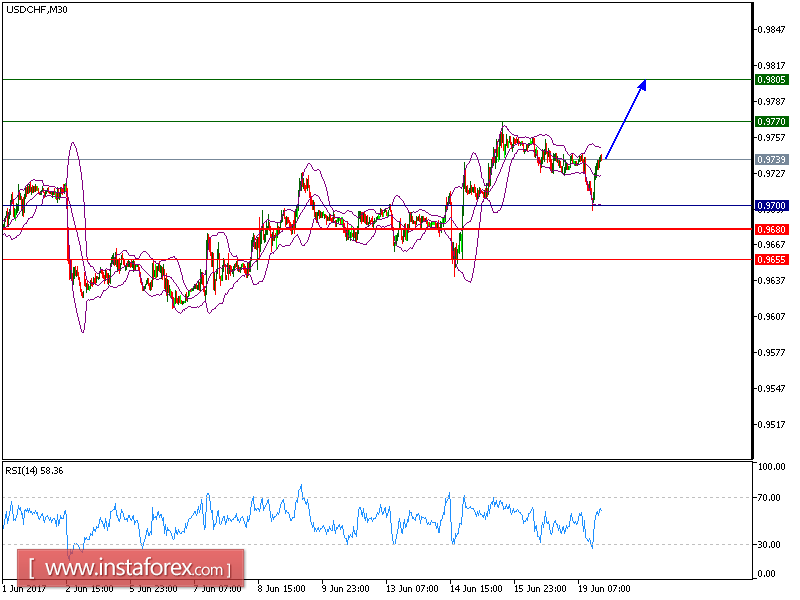This screenshot has width=800, height=600.
Task: Click the USDCHF,M30 chart title
Action: [x=37, y=10]
